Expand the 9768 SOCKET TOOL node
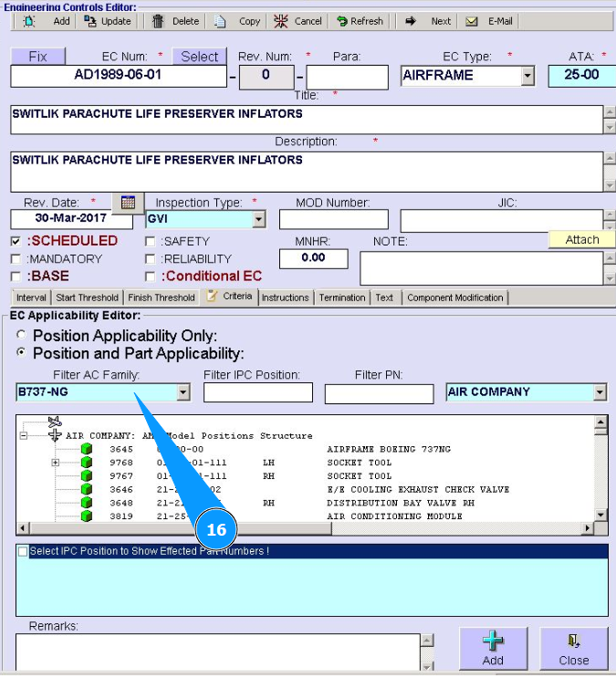616x678 pixels. [x=55, y=463]
